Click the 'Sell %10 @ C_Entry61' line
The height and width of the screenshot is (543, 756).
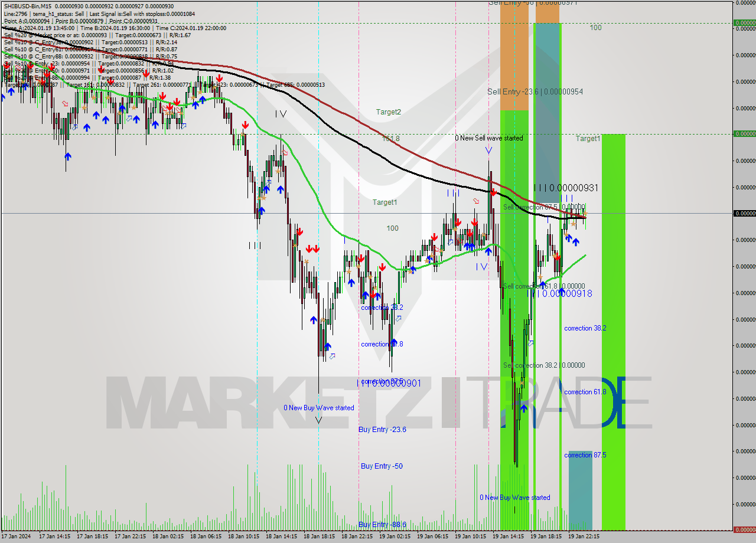(90, 49)
